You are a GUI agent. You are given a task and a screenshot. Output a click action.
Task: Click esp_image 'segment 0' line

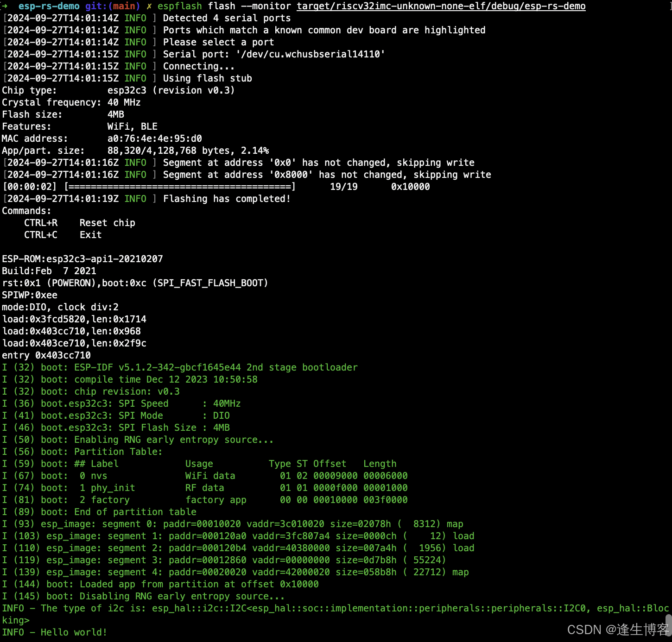(233, 524)
